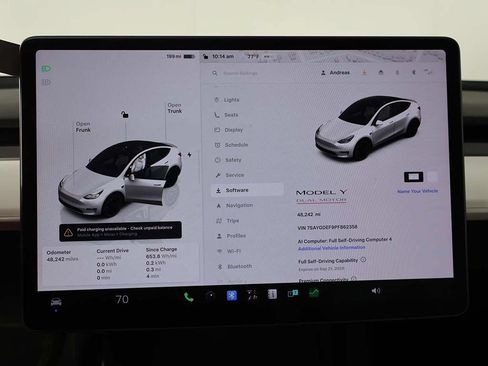Open the phone app in the dock
Screen dimensions: 488x366
tap(189, 297)
